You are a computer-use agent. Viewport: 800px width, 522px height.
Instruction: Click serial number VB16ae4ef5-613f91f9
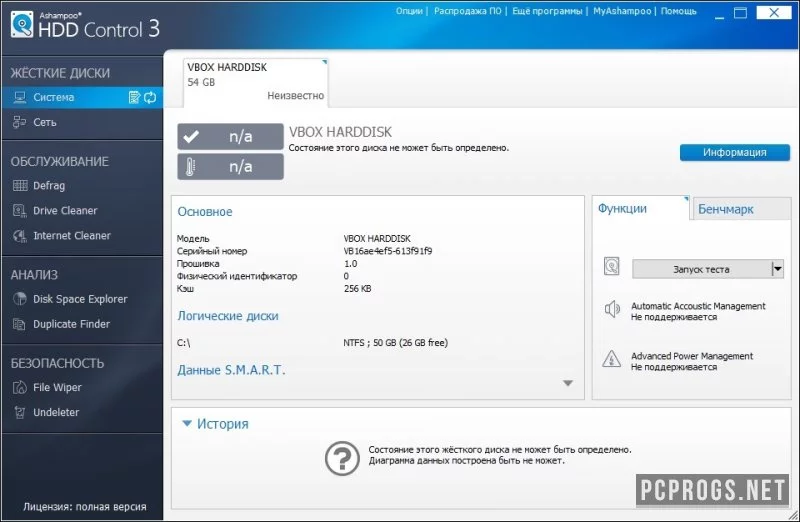click(388, 251)
